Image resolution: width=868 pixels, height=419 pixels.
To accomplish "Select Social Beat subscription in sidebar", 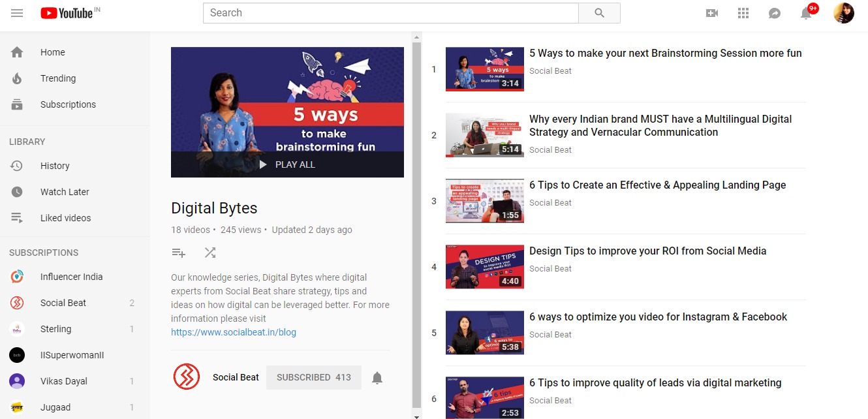I will click(75, 303).
